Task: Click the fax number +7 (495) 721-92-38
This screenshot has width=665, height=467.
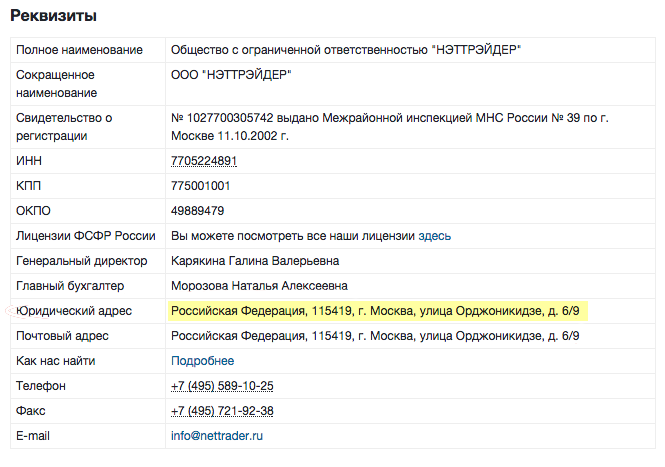Action: coord(222,411)
